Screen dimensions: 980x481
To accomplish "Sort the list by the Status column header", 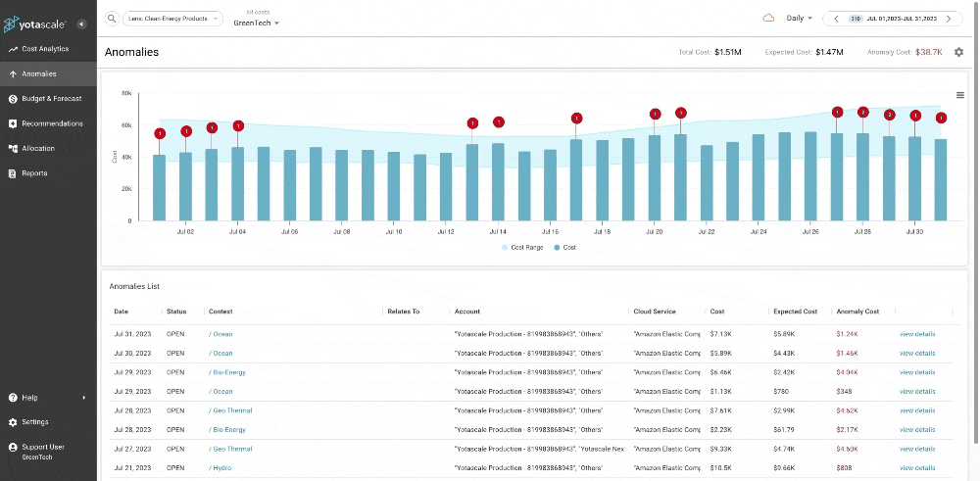I will [176, 312].
